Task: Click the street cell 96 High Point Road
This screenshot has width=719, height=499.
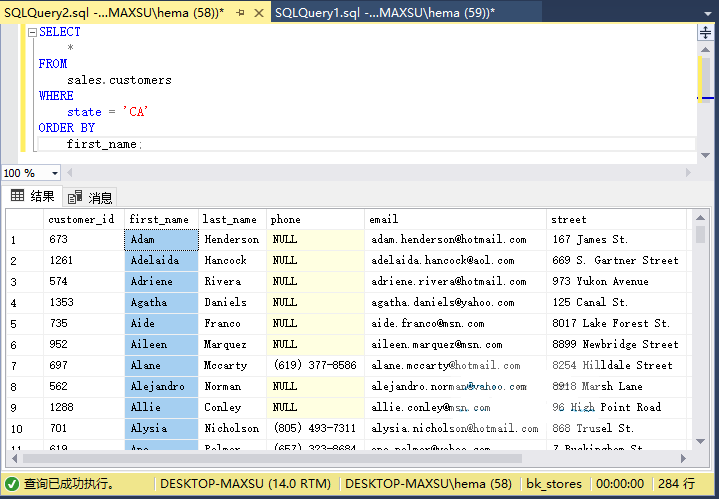Action: point(616,408)
